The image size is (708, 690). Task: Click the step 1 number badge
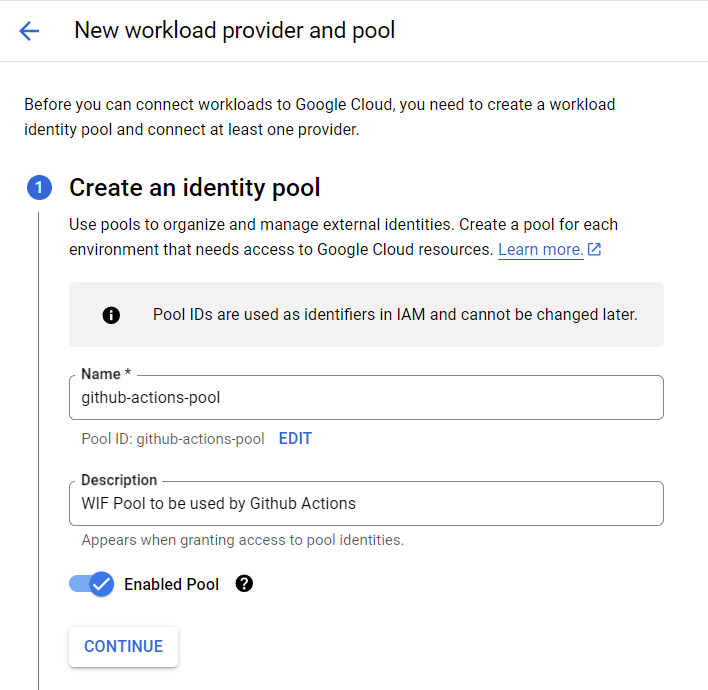coord(39,188)
